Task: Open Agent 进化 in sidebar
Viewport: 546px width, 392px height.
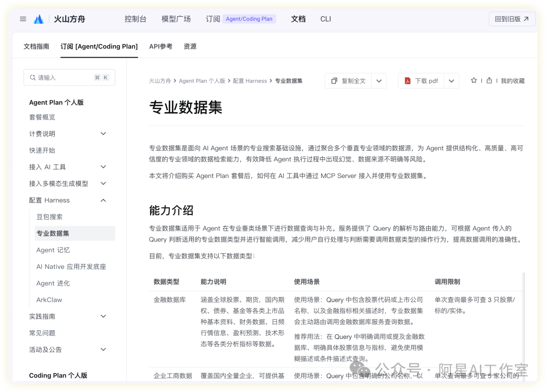Action: 53,283
